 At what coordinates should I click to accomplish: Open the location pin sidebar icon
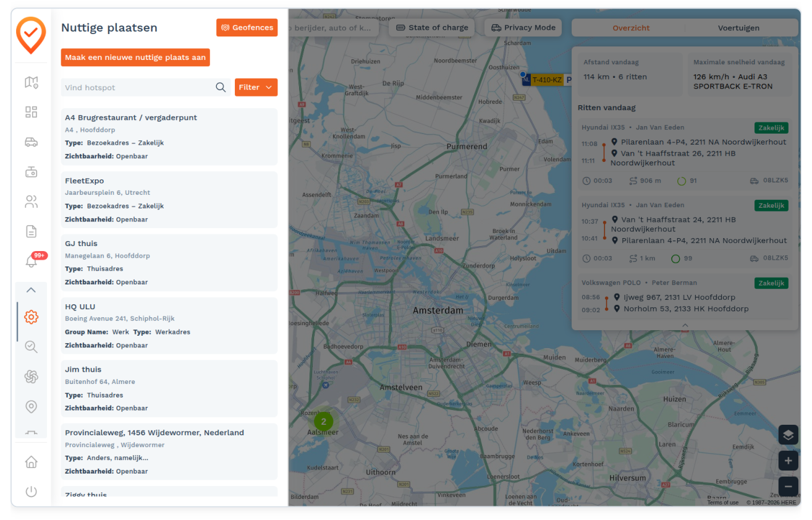(31, 406)
